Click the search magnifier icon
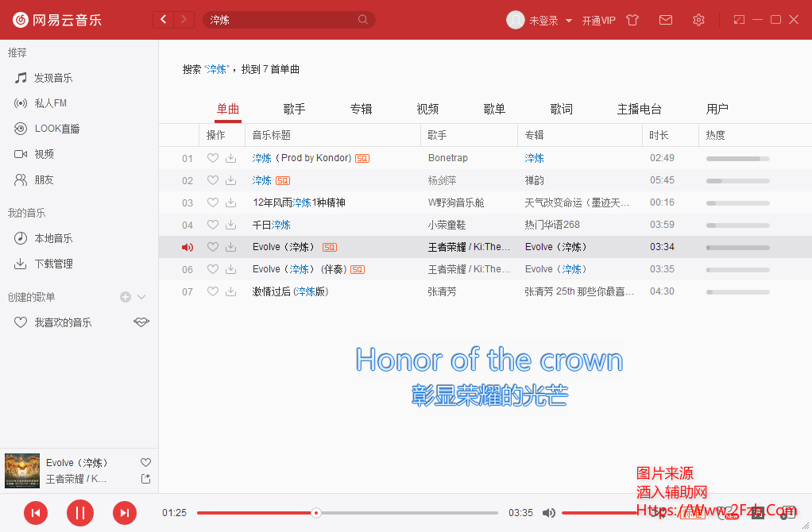812x532 pixels. pyautogui.click(x=363, y=20)
